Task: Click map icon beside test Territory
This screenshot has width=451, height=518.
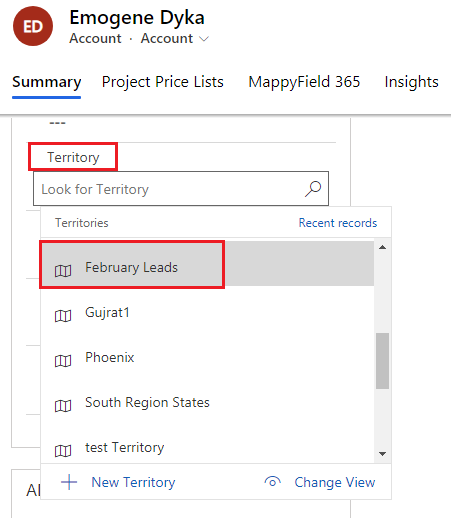Action: click(63, 451)
